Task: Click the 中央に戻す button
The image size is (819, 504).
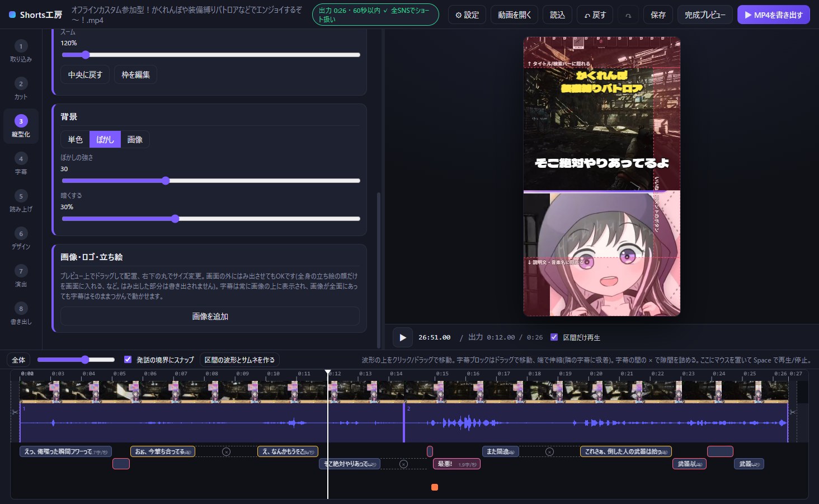Action: (x=85, y=74)
